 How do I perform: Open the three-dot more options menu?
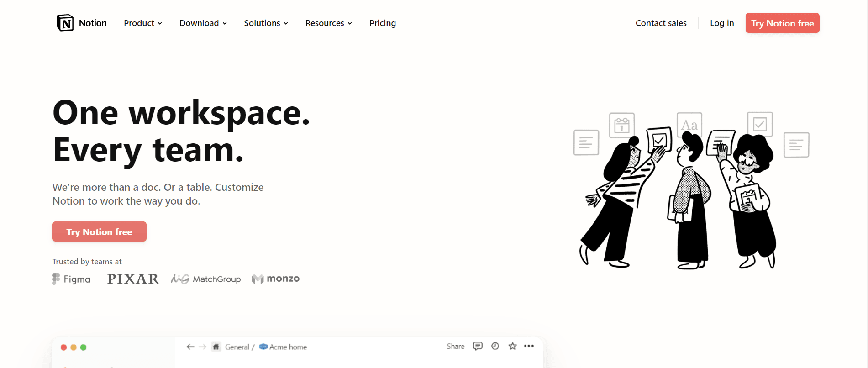(x=529, y=346)
